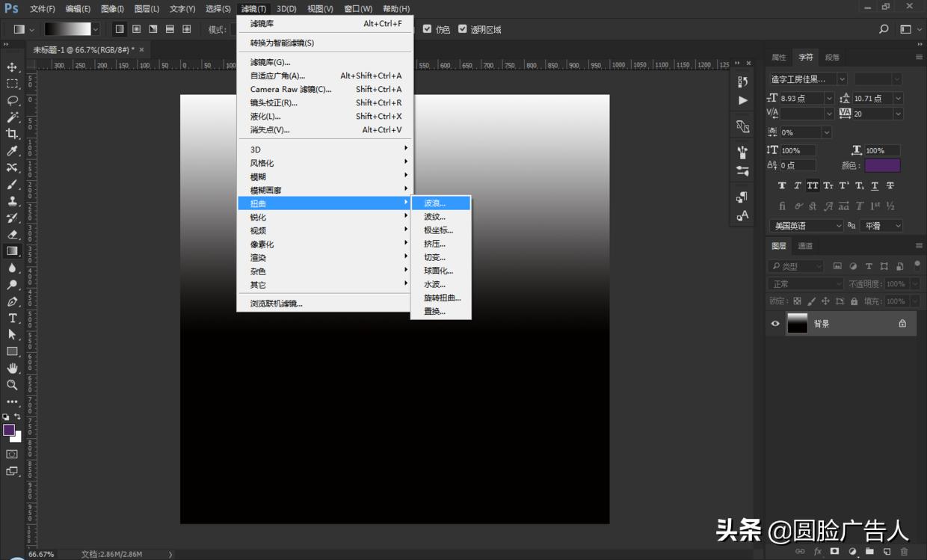Select the Crop tool
927x560 pixels.
(12, 134)
